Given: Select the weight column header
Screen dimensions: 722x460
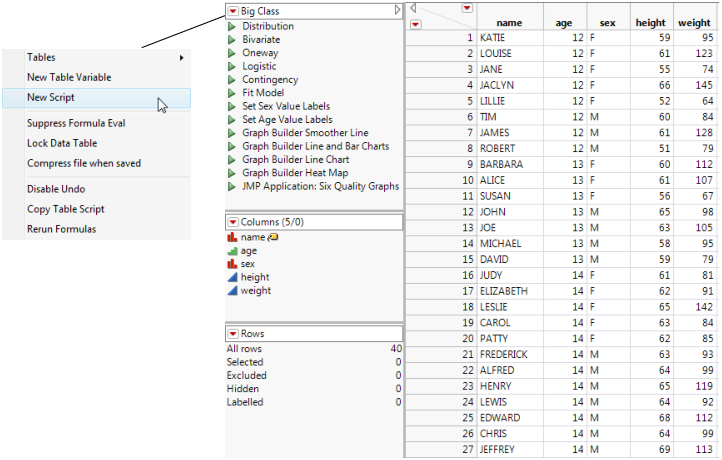Looking at the screenshot, I should [694, 21].
